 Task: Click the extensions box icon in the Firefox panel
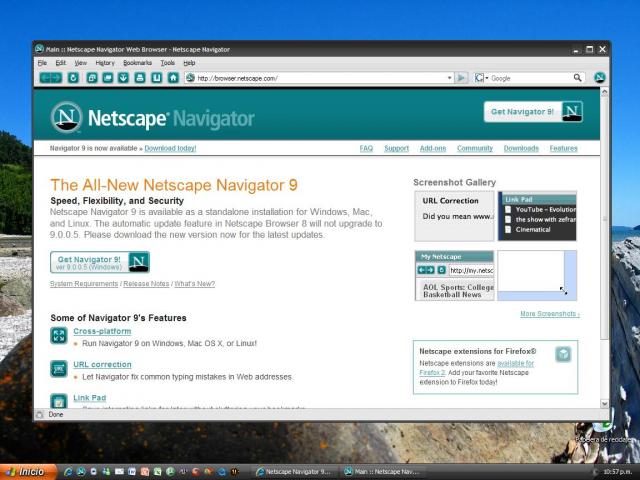point(563,354)
